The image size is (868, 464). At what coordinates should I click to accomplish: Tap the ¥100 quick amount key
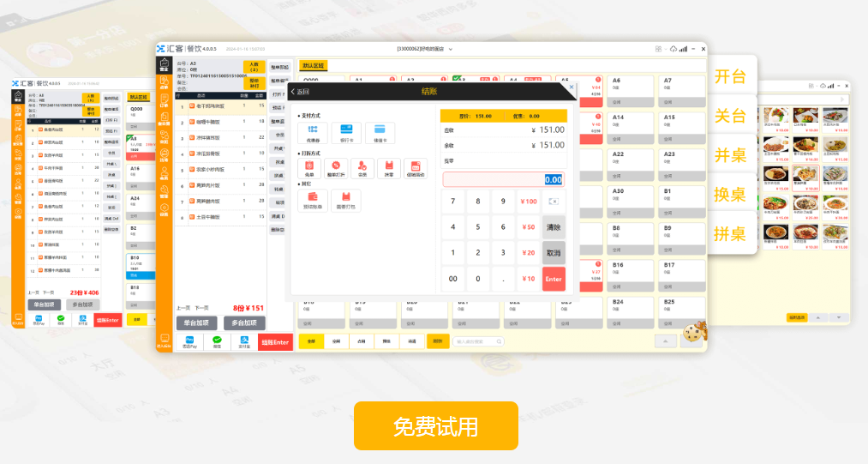coord(529,202)
